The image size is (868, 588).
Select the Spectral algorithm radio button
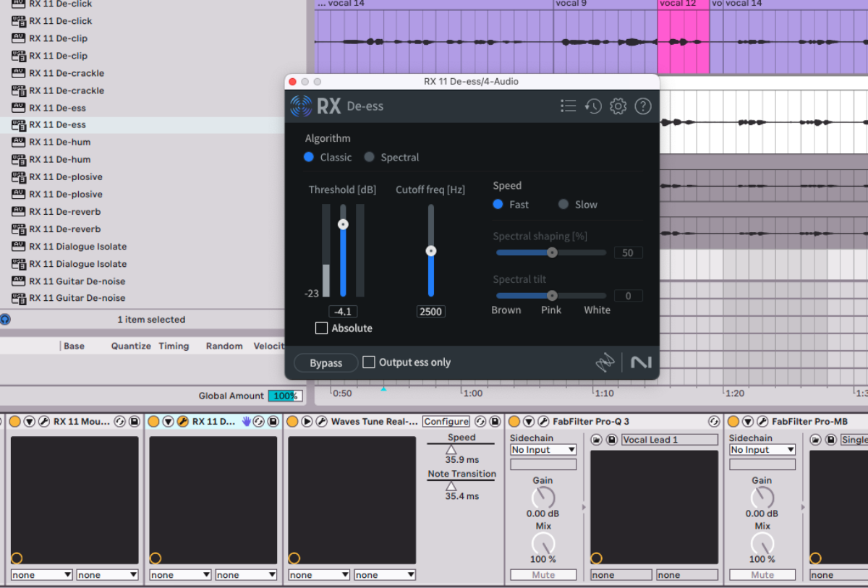point(370,157)
